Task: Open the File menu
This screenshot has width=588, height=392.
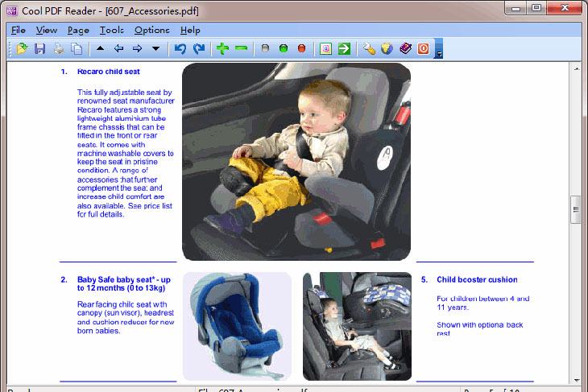Action: pyautogui.click(x=19, y=30)
